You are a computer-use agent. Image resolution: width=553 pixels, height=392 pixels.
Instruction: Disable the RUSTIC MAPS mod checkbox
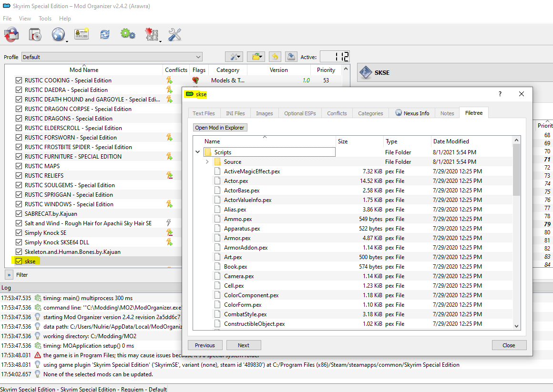[19, 166]
